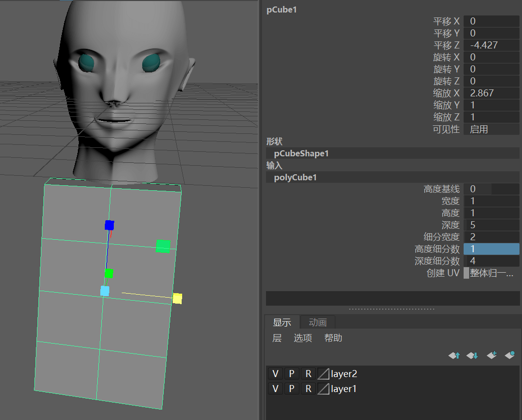Select the 旋转 Y attribute label
Image resolution: width=522 pixels, height=420 pixels.
point(447,69)
